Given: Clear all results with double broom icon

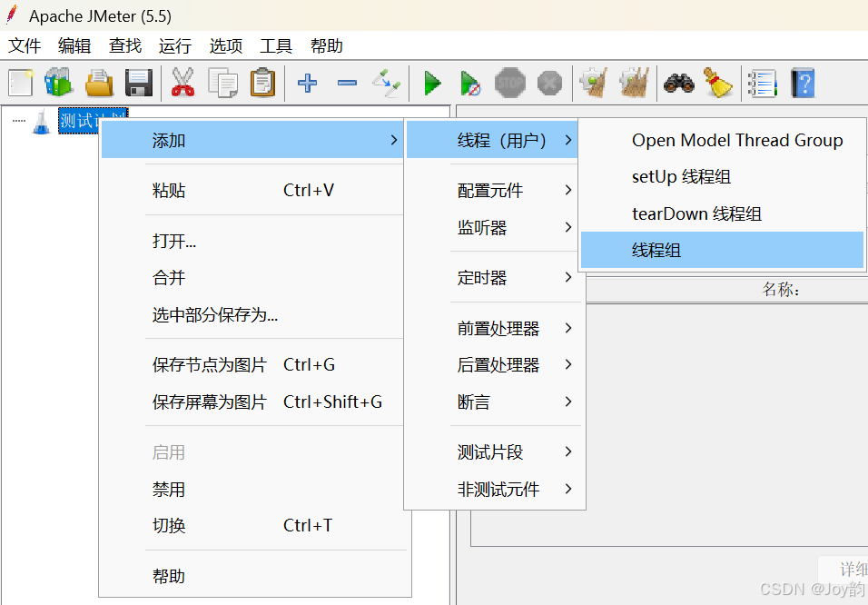Looking at the screenshot, I should coord(635,83).
